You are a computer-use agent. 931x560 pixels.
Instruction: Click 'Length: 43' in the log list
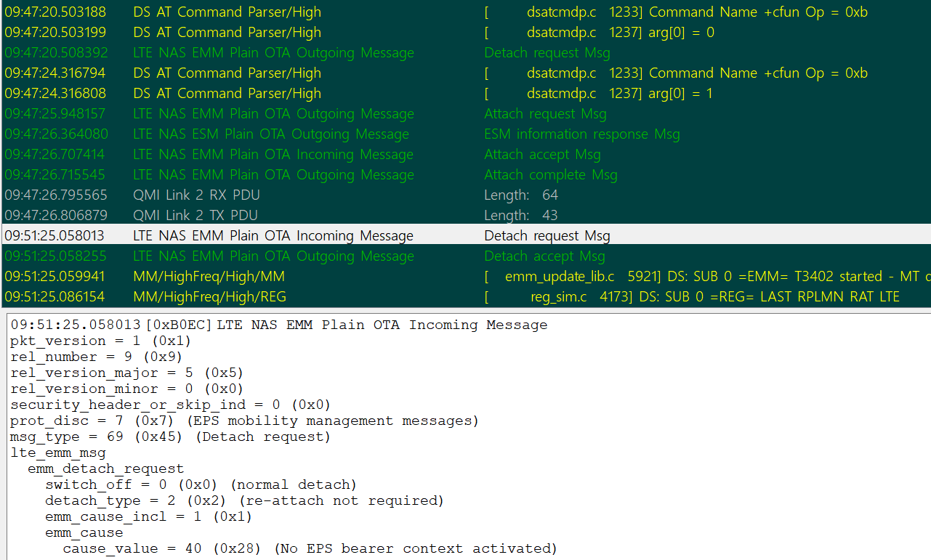click(521, 215)
